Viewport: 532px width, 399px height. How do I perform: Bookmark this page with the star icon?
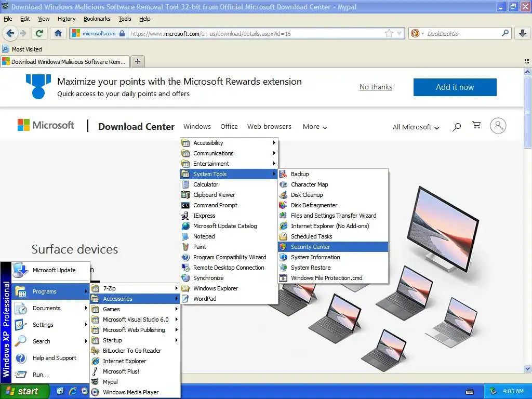click(389, 33)
